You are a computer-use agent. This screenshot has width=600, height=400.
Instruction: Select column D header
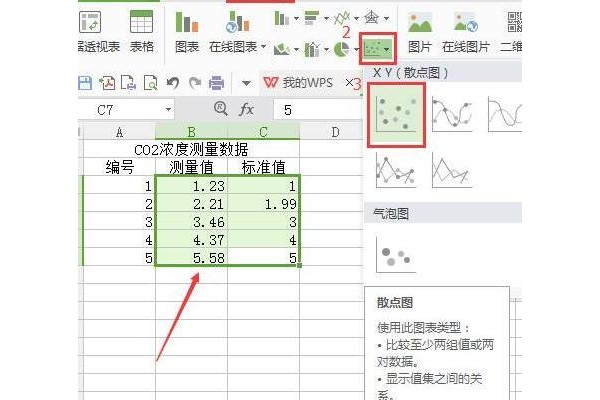point(331,132)
